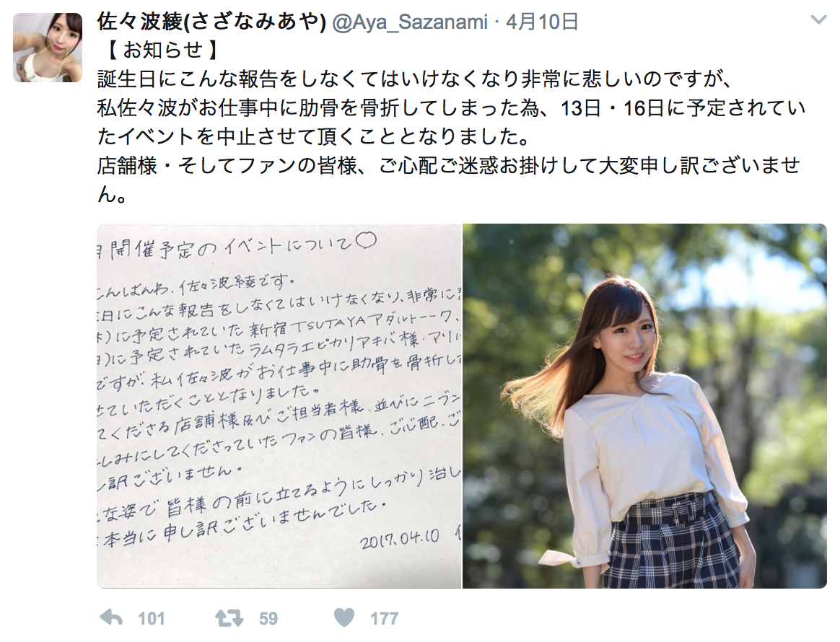
Task: Open the handwritten letter image
Action: [x=279, y=406]
